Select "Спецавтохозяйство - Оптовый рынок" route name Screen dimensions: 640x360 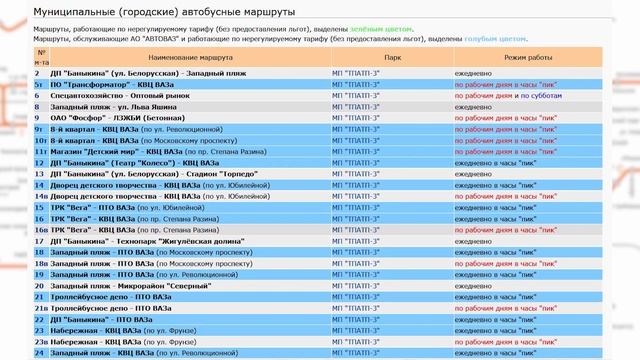coord(120,96)
